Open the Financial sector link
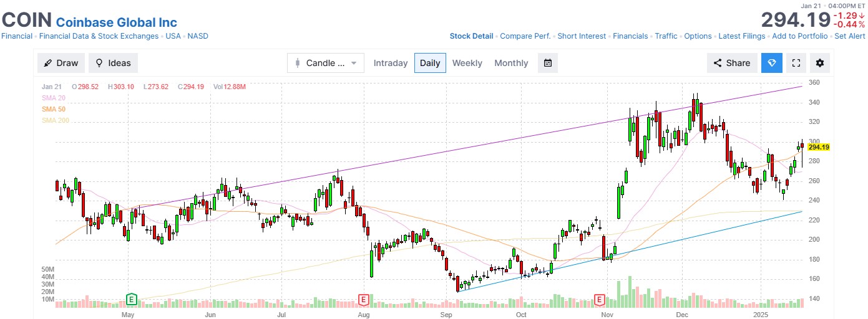This screenshot has height=319, width=868. (x=17, y=36)
